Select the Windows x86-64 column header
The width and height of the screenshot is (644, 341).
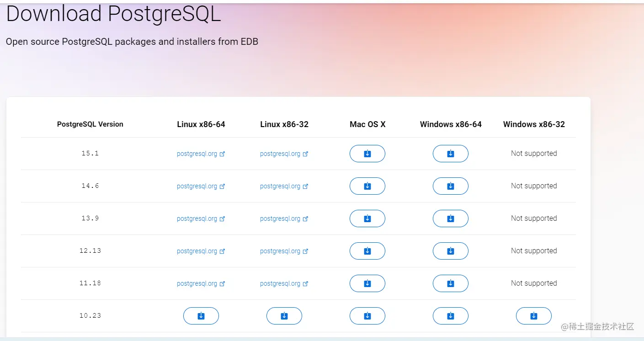click(451, 124)
